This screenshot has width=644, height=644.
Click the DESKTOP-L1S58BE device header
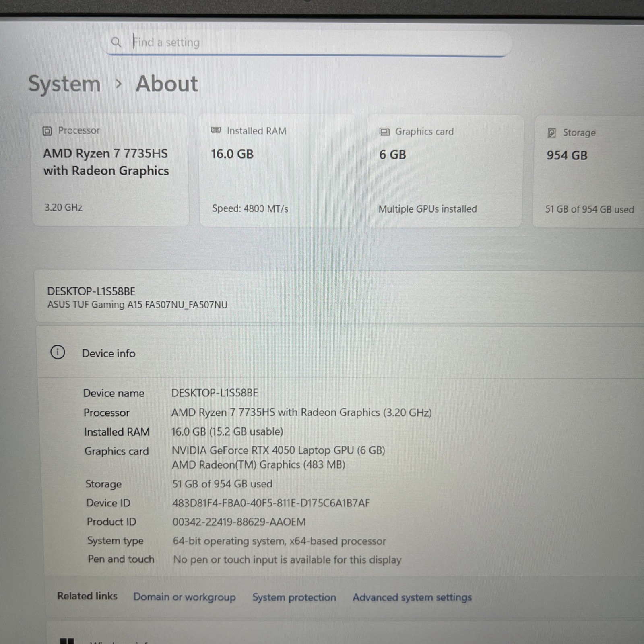[x=91, y=291]
